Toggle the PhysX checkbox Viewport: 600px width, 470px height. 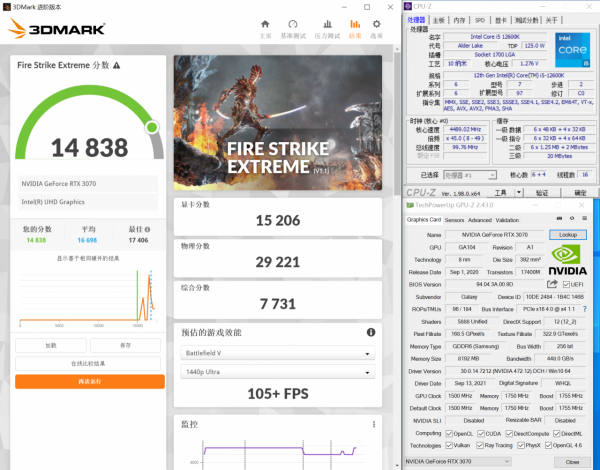[x=521, y=446]
